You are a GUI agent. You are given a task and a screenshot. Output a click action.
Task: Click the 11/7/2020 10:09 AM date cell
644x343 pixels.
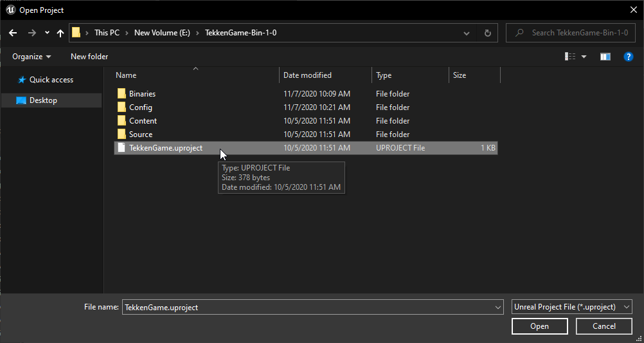[x=317, y=94]
